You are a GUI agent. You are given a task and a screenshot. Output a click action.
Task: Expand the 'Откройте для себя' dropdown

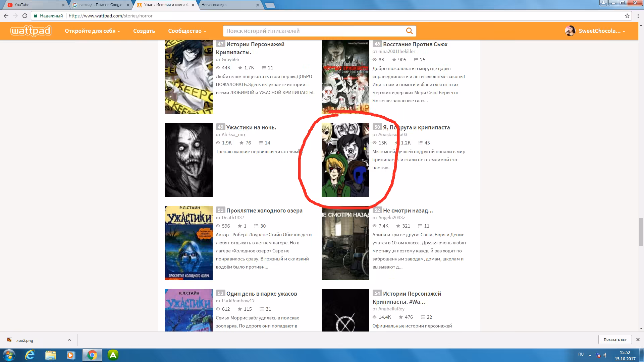(x=92, y=31)
